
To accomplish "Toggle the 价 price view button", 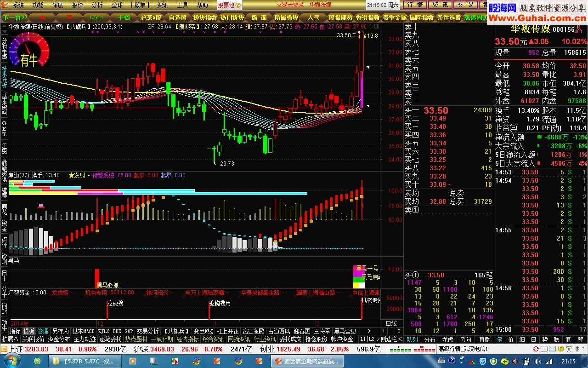I will click(x=511, y=339).
